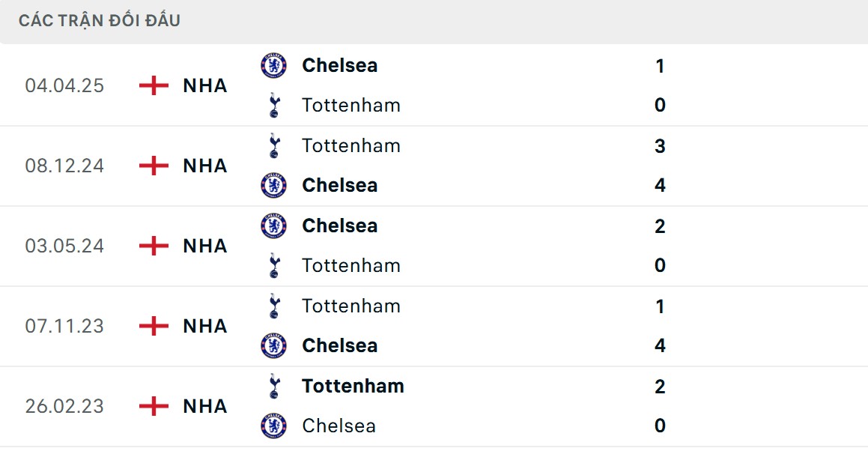868x460 pixels.
Task: Click Chelsea crest in 04.04.25 match
Action: tap(273, 66)
